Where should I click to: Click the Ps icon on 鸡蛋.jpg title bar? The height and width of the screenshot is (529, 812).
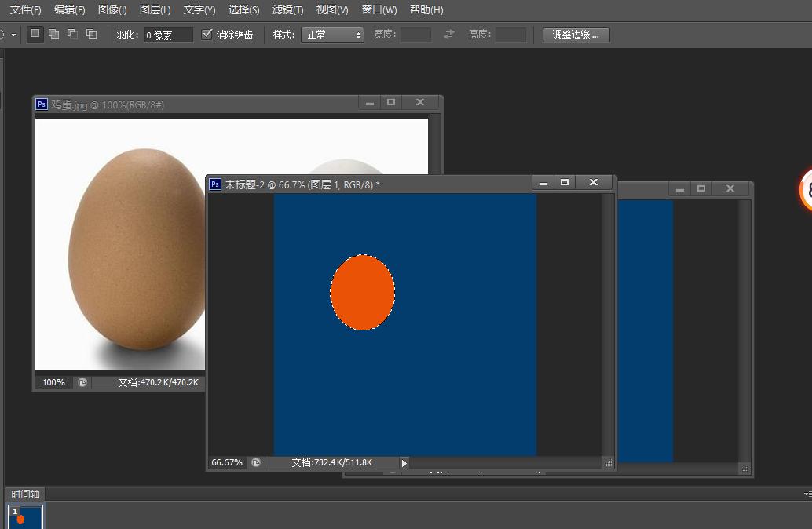coord(42,103)
